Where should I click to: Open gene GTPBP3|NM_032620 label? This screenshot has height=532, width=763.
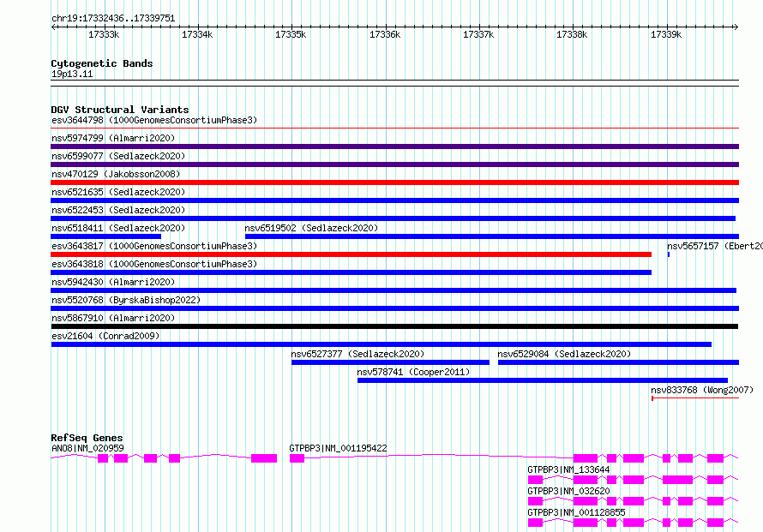568,491
